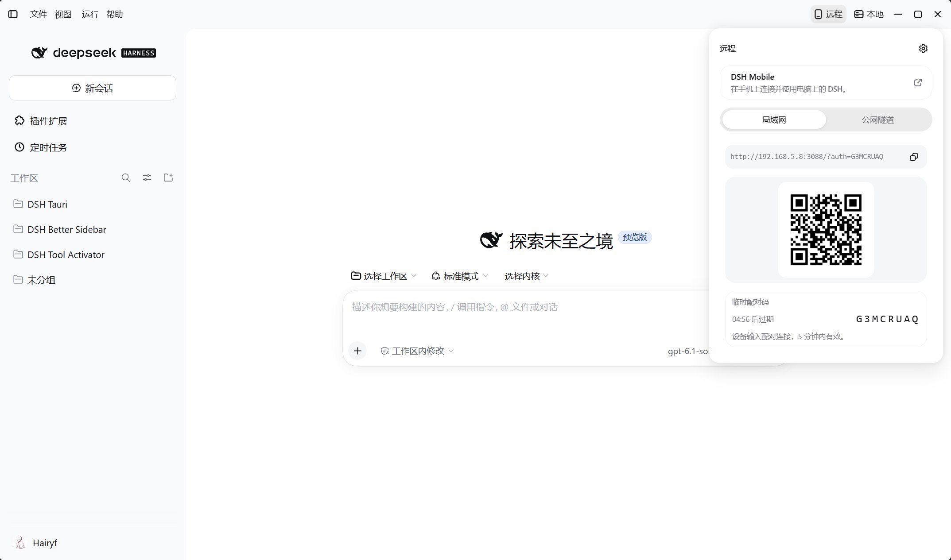
Task: Copy the LAN connection URL
Action: click(x=914, y=157)
